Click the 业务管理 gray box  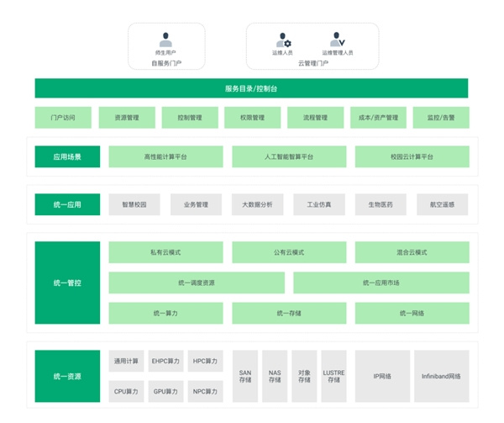pyautogui.click(x=196, y=204)
